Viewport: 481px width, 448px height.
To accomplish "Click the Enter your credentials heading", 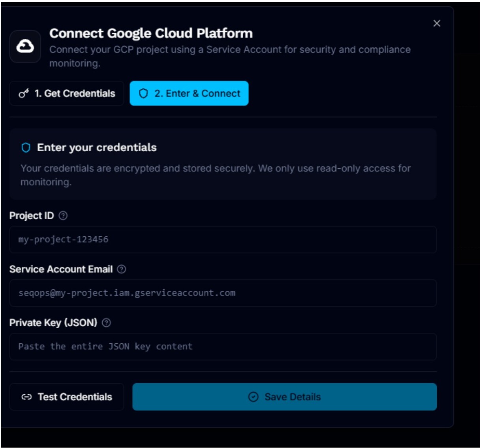I will 97,147.
